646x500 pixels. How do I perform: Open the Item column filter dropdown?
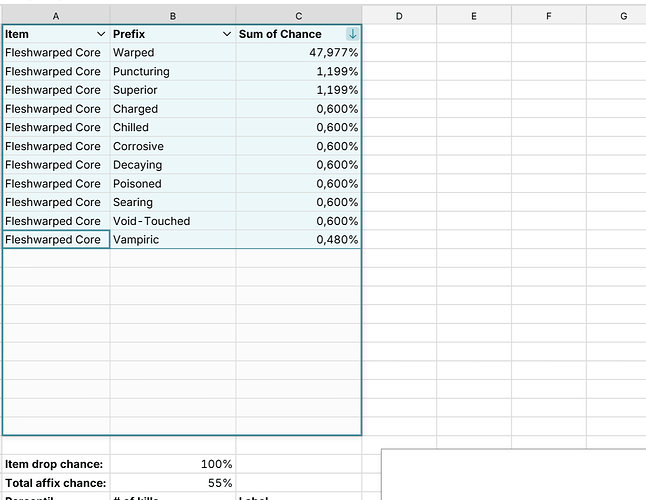click(x=100, y=34)
